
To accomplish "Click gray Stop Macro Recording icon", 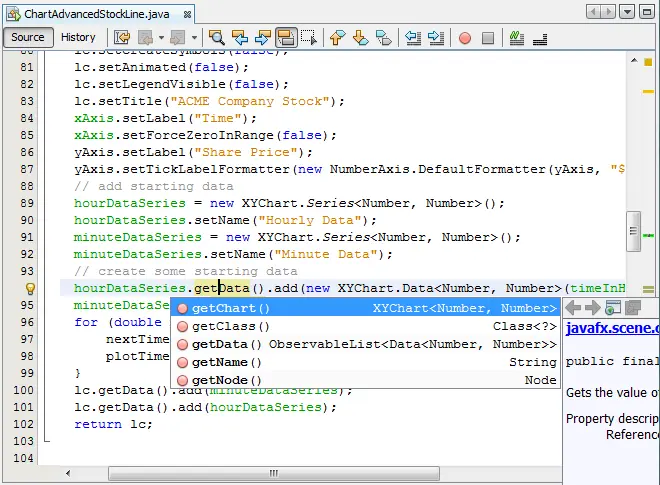I will 488,38.
